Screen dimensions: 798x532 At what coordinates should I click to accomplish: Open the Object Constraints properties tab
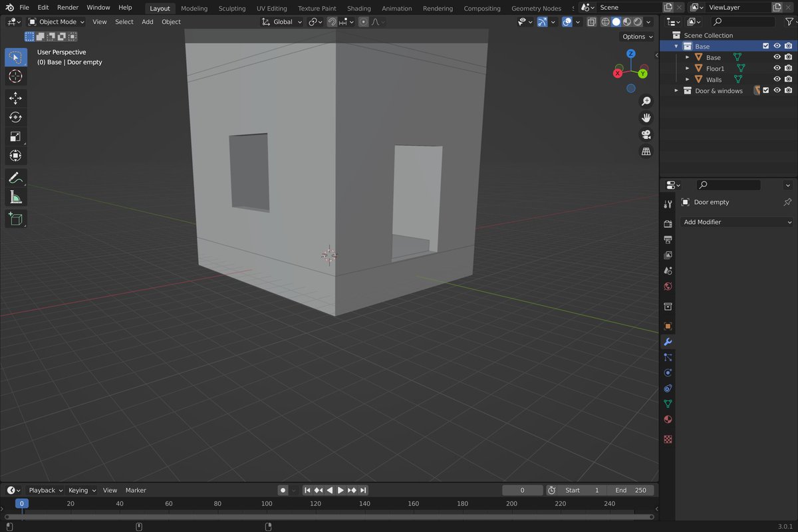point(668,388)
